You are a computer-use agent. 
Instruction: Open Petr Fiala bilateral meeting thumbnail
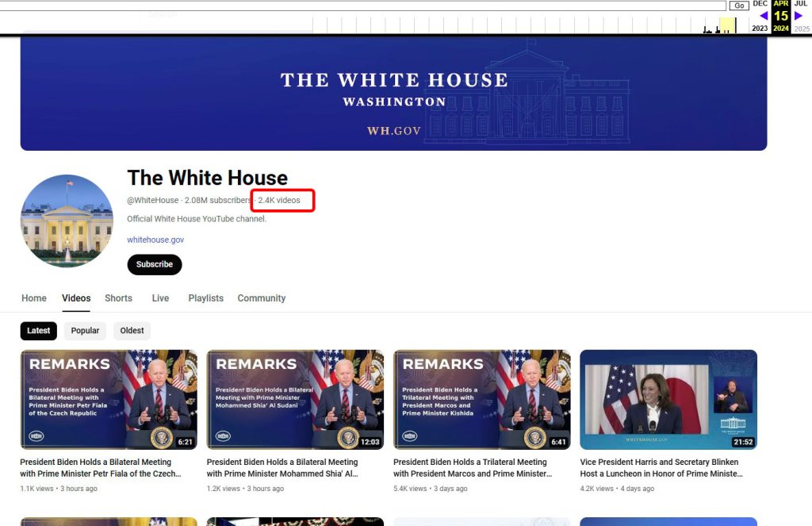coord(109,399)
